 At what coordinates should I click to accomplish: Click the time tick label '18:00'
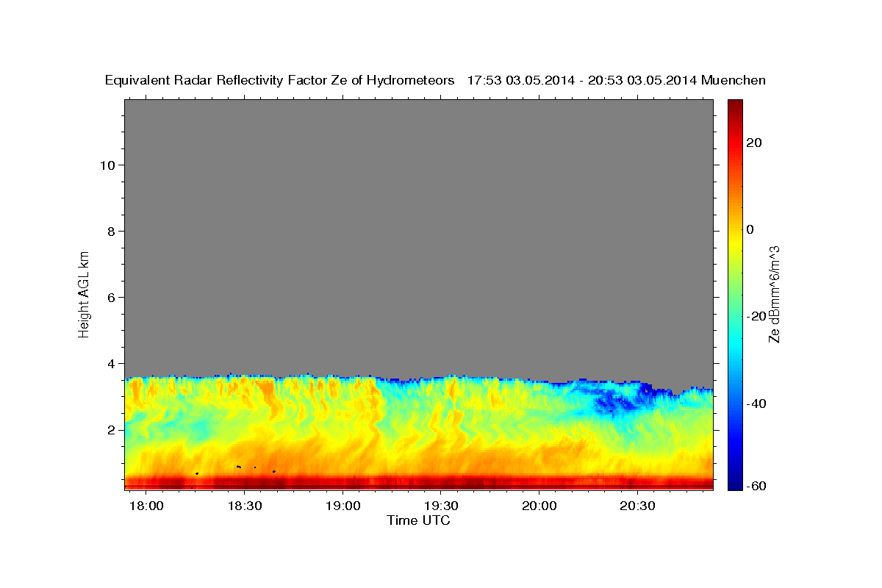(146, 506)
